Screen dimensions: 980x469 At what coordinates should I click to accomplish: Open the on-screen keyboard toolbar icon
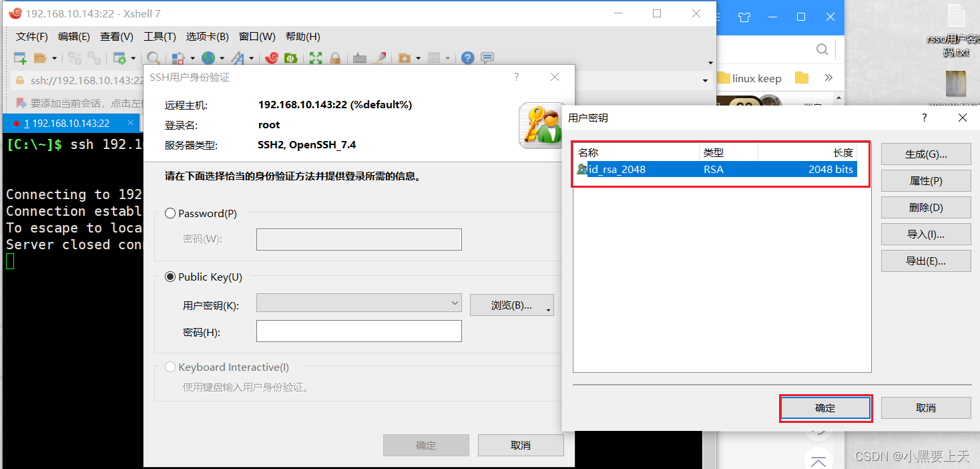click(359, 58)
